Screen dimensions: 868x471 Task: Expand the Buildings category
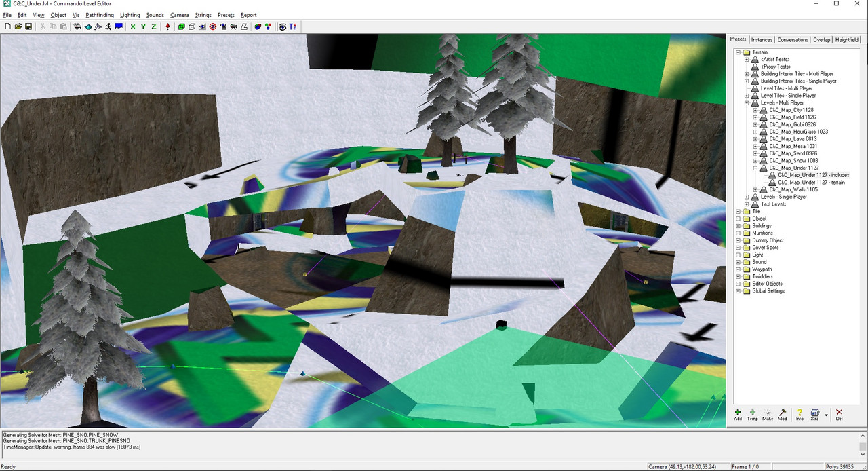click(738, 226)
